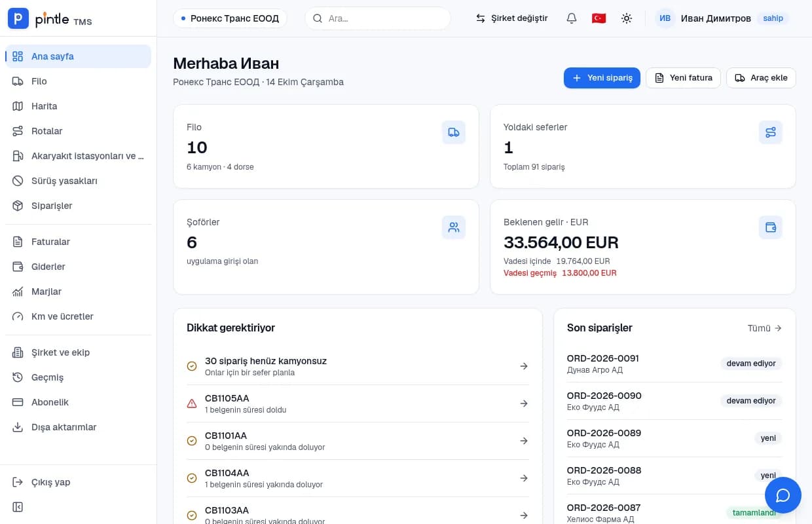Screen dimensions: 812x524
Task: Collapse the sidebar panel icon
Action: (x=18, y=507)
